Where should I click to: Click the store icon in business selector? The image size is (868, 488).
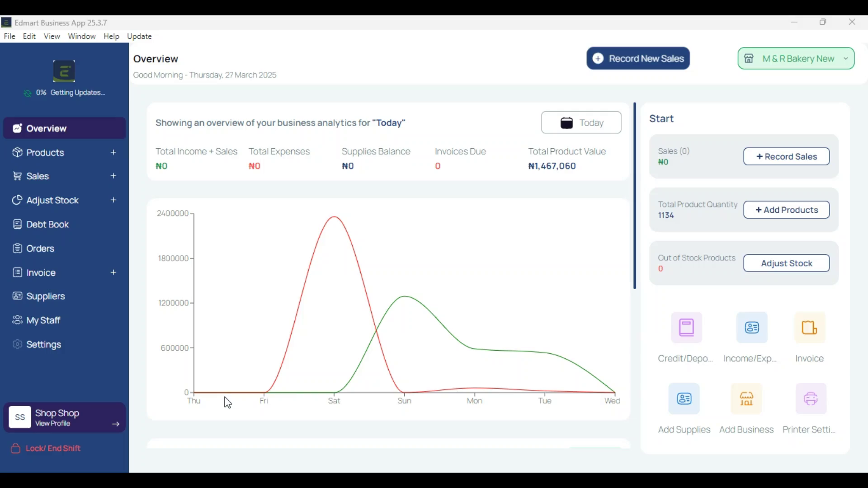(749, 59)
